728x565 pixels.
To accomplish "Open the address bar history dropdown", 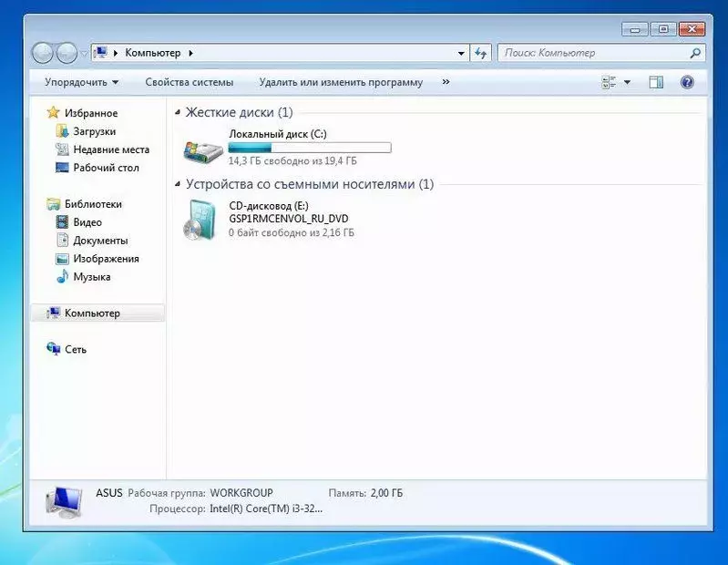I will [461, 54].
